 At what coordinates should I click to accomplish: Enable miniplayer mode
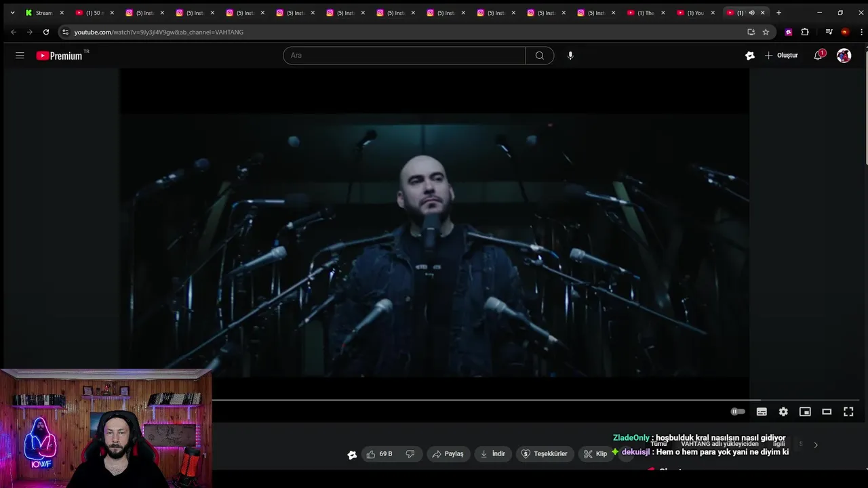[x=805, y=411]
